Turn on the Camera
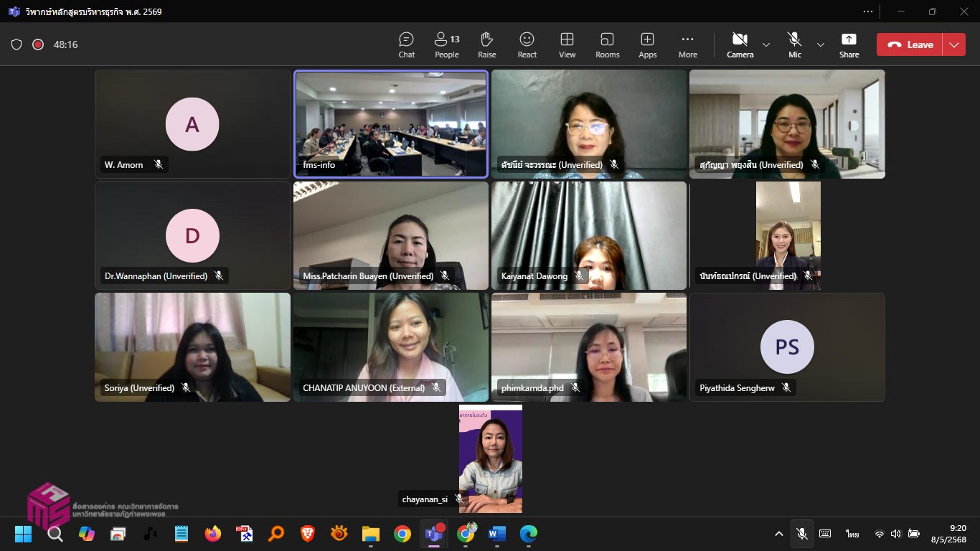Screen dimensions: 980x551 point(740,44)
